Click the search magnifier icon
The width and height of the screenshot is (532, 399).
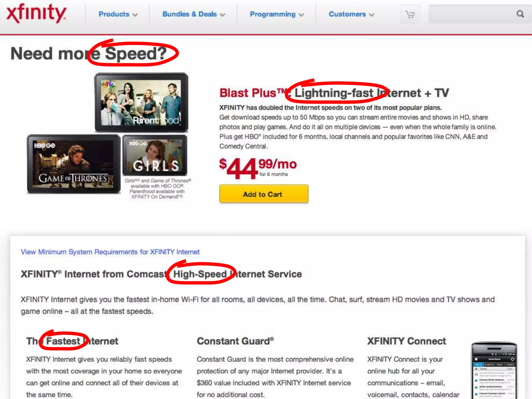pyautogui.click(x=520, y=14)
